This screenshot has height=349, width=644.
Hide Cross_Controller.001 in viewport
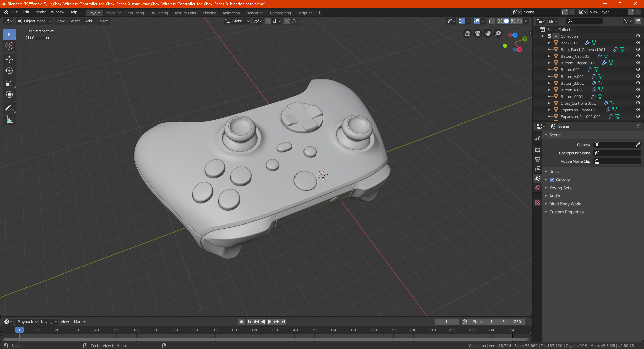click(638, 103)
